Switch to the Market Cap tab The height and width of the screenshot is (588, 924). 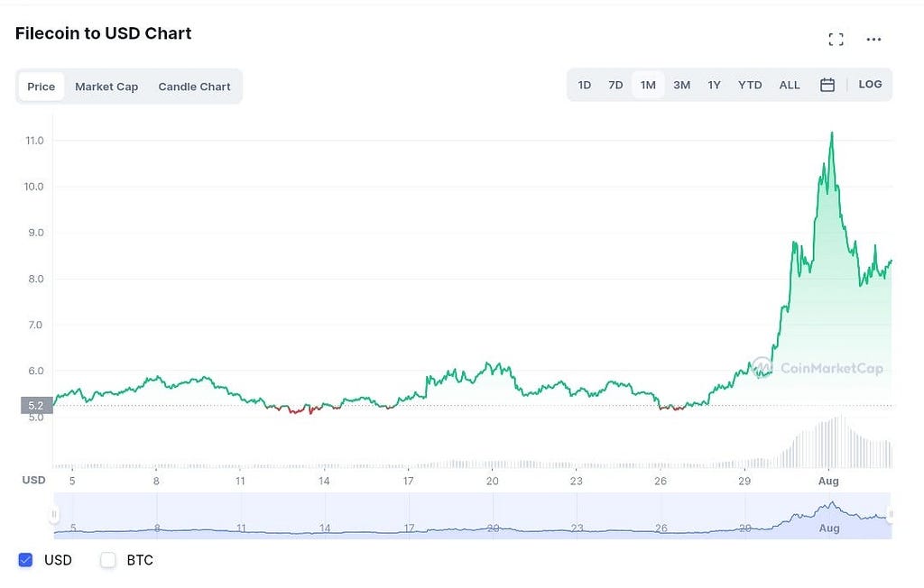point(106,87)
